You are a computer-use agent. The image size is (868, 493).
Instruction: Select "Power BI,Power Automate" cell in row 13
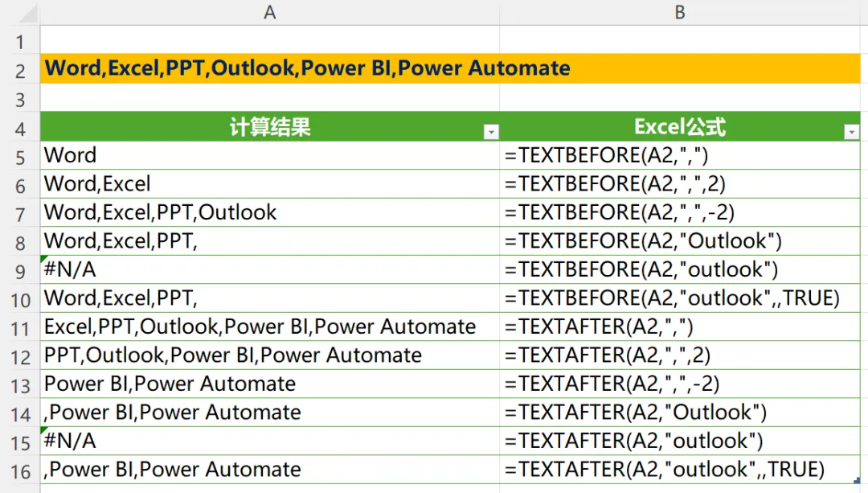[x=269, y=384]
